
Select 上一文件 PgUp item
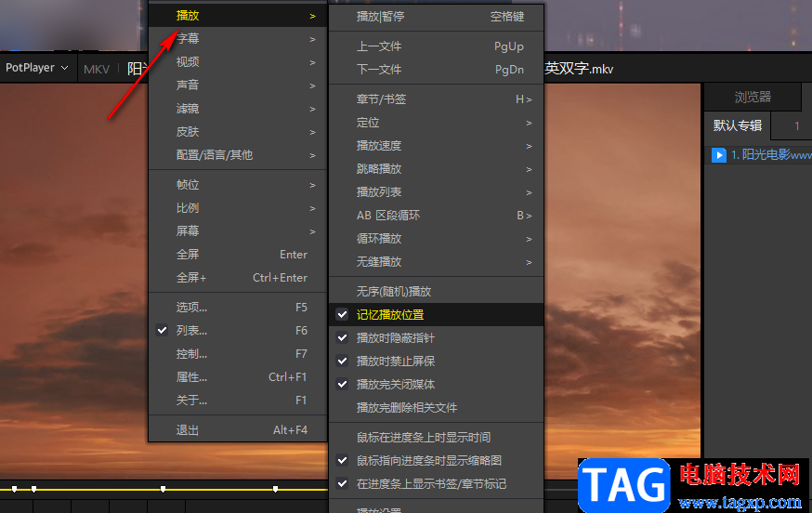tap(436, 46)
